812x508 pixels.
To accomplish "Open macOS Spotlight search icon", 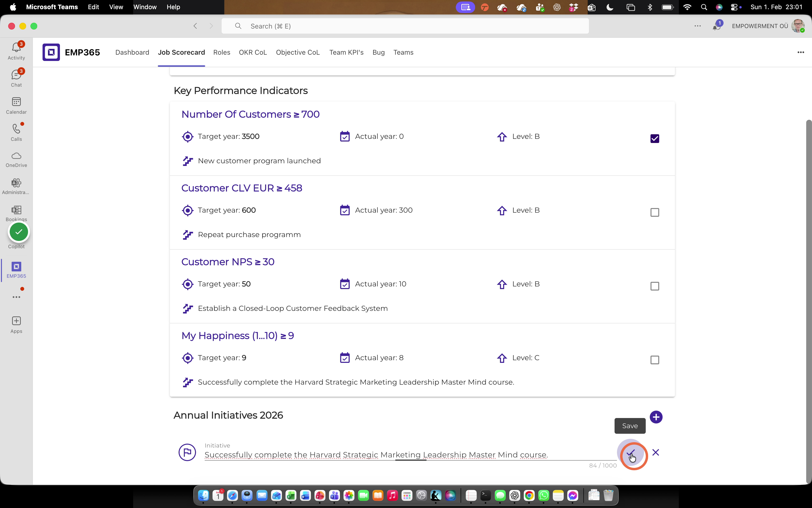I will pos(704,7).
